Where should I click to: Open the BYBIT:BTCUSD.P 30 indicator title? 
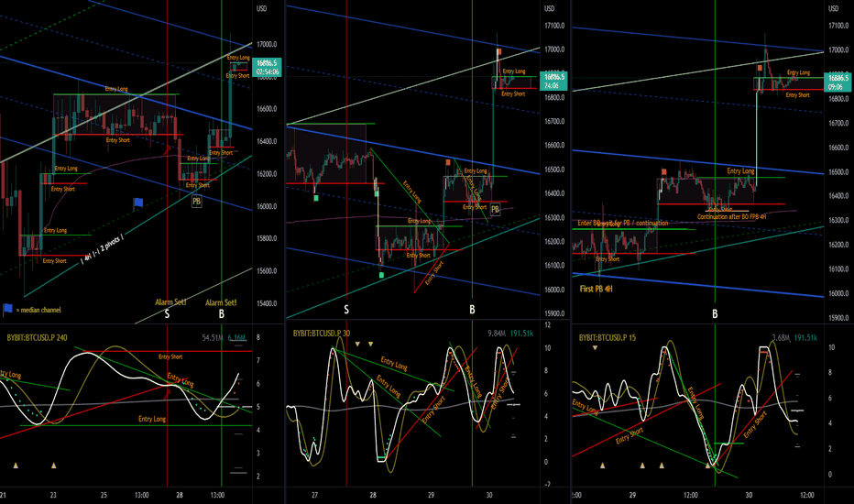click(x=322, y=334)
